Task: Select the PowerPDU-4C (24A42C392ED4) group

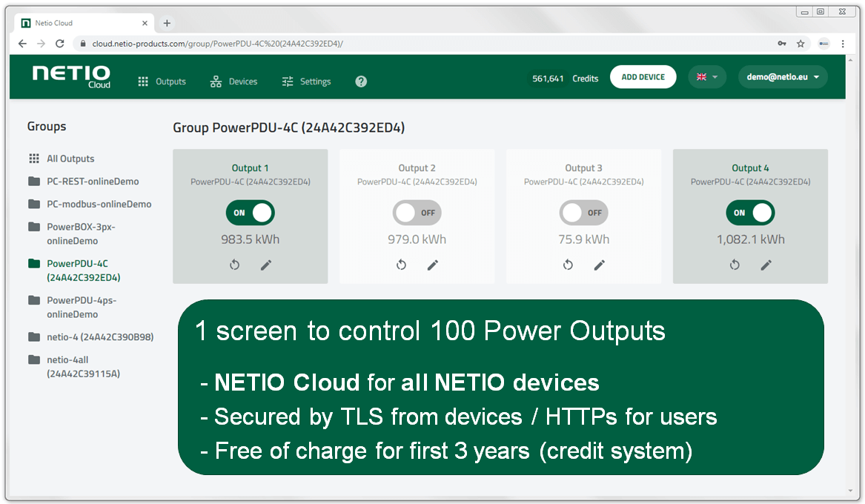Action: pos(74,271)
